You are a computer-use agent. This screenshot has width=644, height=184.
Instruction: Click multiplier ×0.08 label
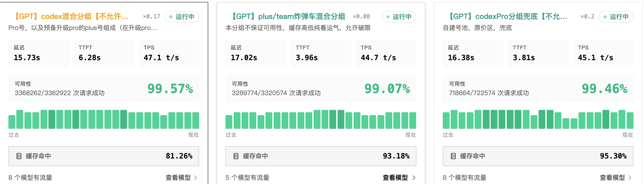(x=361, y=17)
